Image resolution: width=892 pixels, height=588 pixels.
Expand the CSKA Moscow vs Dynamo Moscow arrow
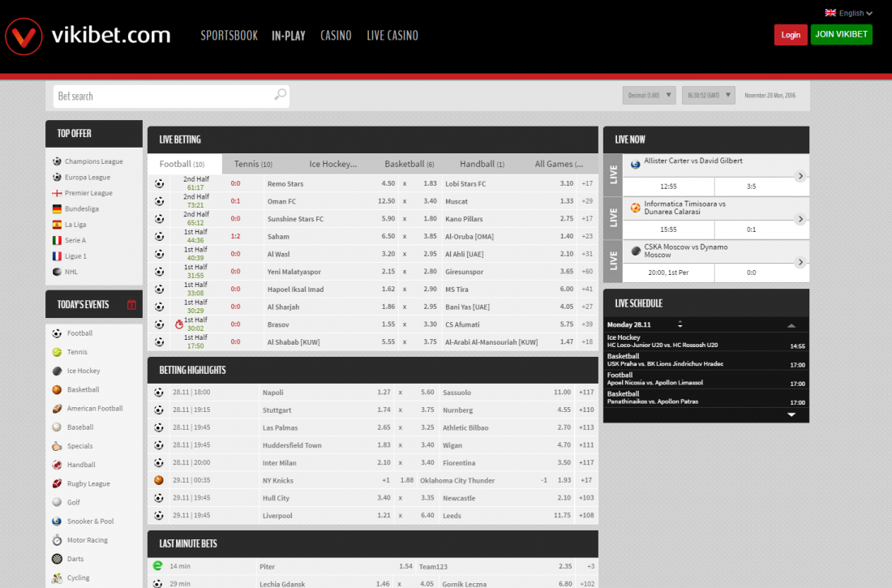(800, 263)
